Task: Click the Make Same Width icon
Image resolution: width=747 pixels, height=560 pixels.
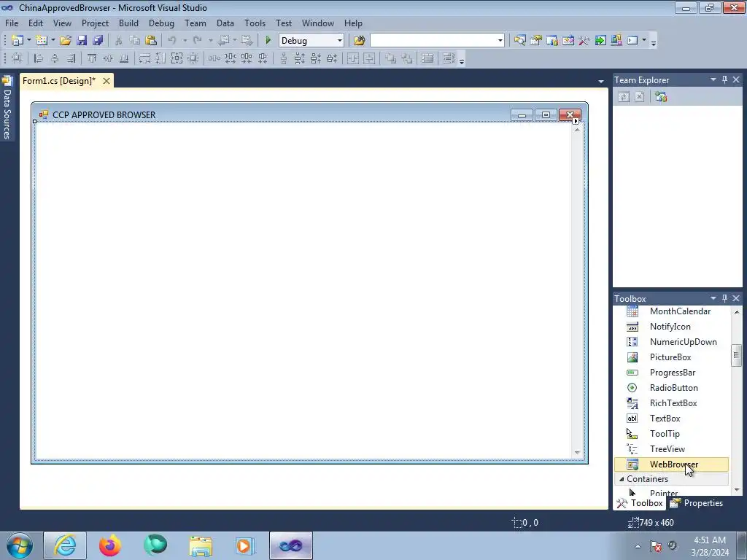Action: (x=144, y=58)
